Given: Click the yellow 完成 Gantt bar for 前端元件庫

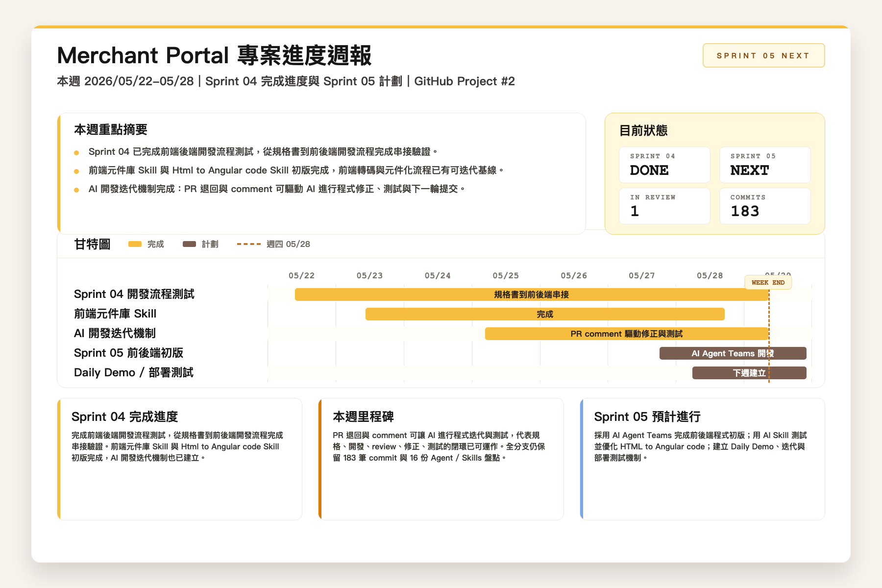Looking at the screenshot, I should pyautogui.click(x=545, y=314).
